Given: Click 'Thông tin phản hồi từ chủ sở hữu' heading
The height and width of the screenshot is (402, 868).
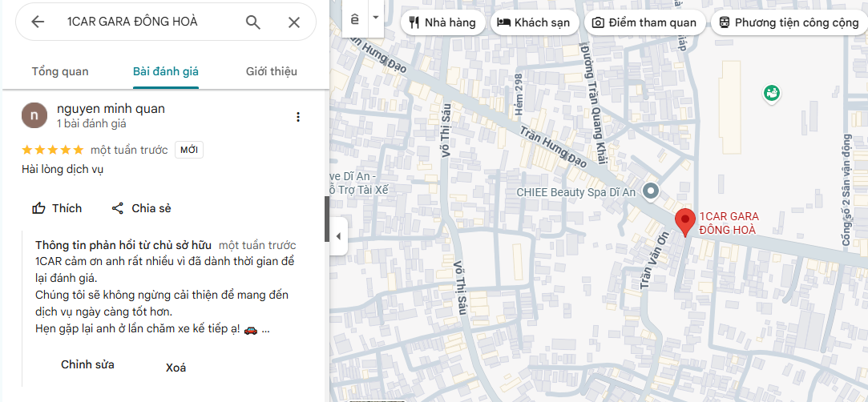Looking at the screenshot, I should pos(123,245).
